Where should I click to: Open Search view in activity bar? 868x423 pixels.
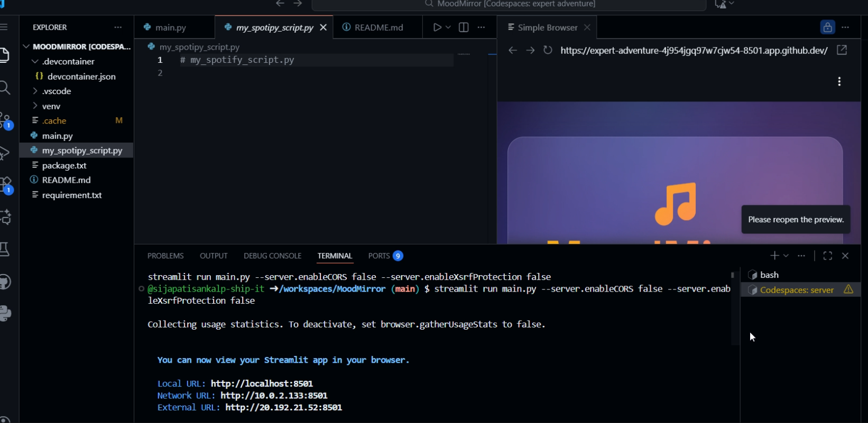[5, 88]
